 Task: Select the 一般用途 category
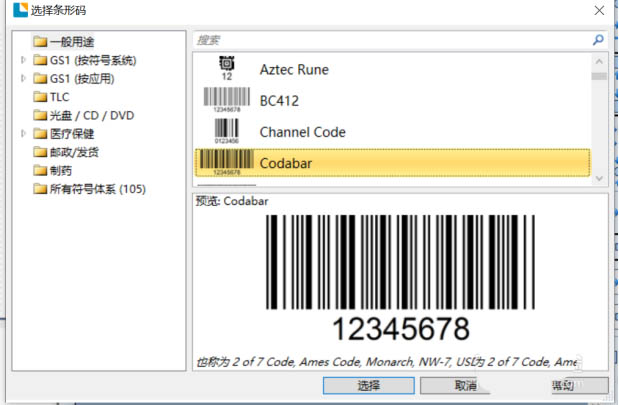[72, 42]
